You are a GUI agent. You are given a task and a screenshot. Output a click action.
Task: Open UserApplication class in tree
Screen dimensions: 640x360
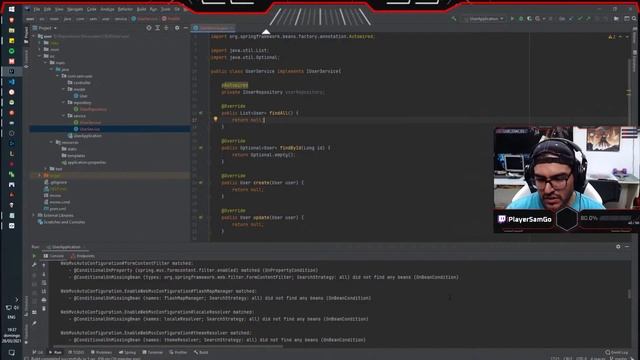tap(84, 136)
